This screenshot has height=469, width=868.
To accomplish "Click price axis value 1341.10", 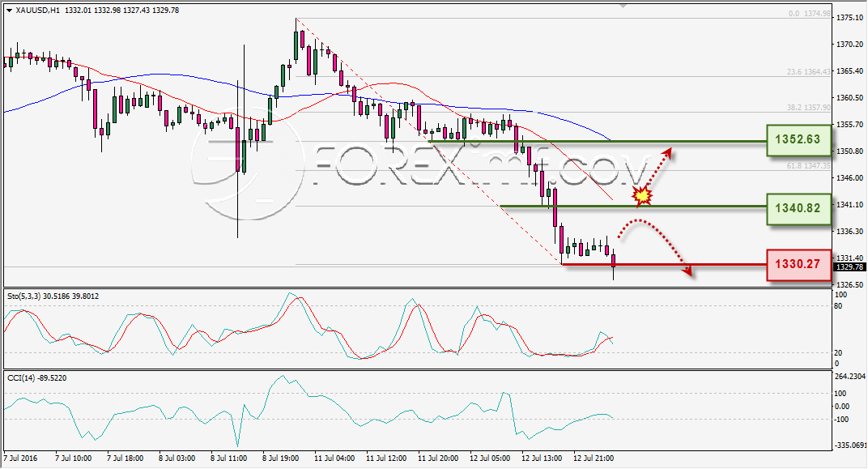I will pyautogui.click(x=849, y=204).
